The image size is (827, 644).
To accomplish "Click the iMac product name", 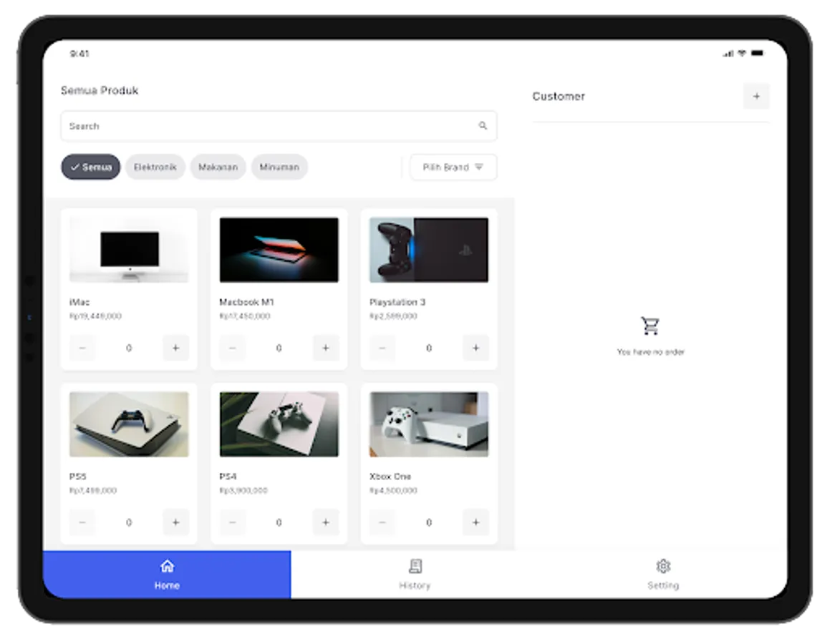I will tap(79, 302).
